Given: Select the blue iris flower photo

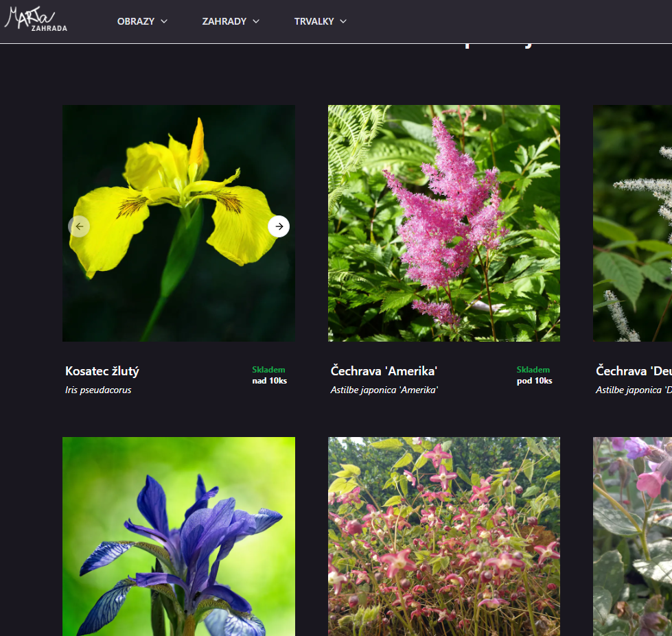Looking at the screenshot, I should point(178,537).
